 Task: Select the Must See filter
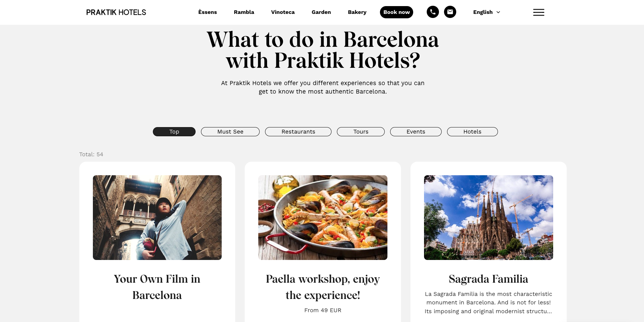tap(230, 132)
